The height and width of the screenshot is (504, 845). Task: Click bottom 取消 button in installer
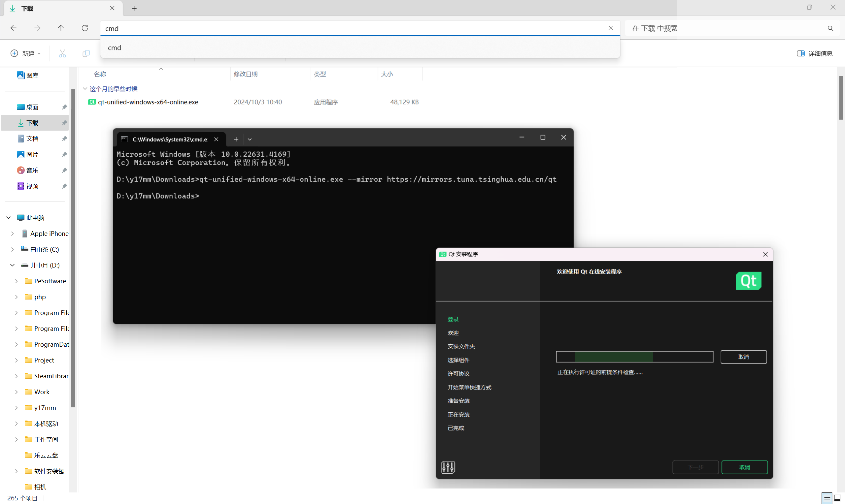[x=744, y=467]
